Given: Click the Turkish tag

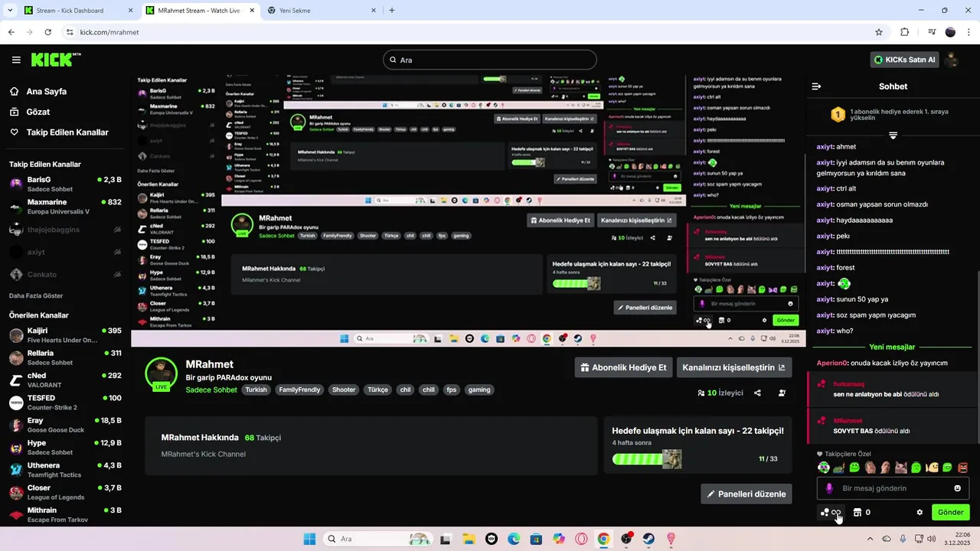Looking at the screenshot, I should pyautogui.click(x=256, y=390).
